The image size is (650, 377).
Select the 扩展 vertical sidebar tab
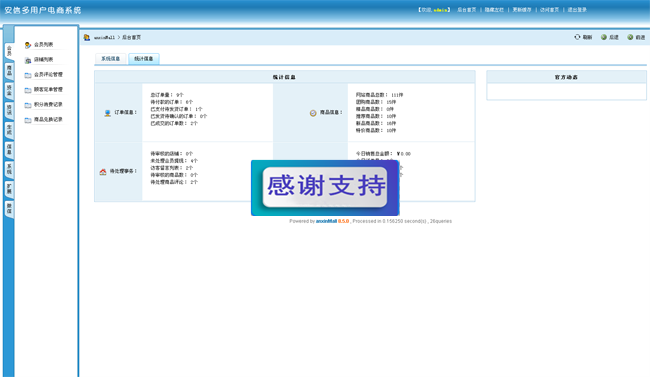tap(9, 189)
